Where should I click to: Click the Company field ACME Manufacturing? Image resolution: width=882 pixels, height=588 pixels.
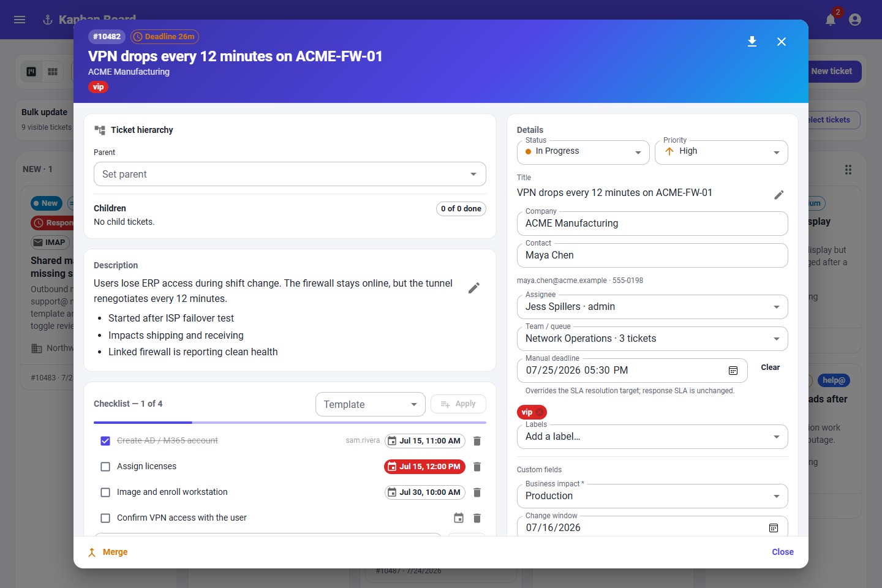click(x=652, y=224)
